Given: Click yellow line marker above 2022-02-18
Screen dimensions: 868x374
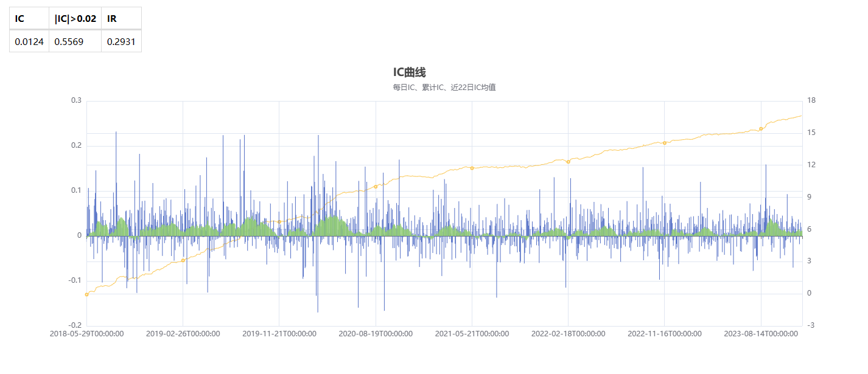Looking at the screenshot, I should [568, 162].
